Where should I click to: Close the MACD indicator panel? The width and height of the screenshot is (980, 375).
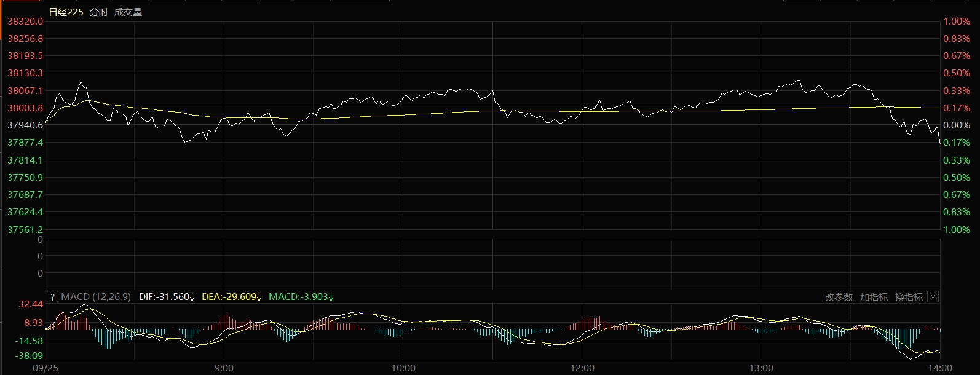(933, 297)
